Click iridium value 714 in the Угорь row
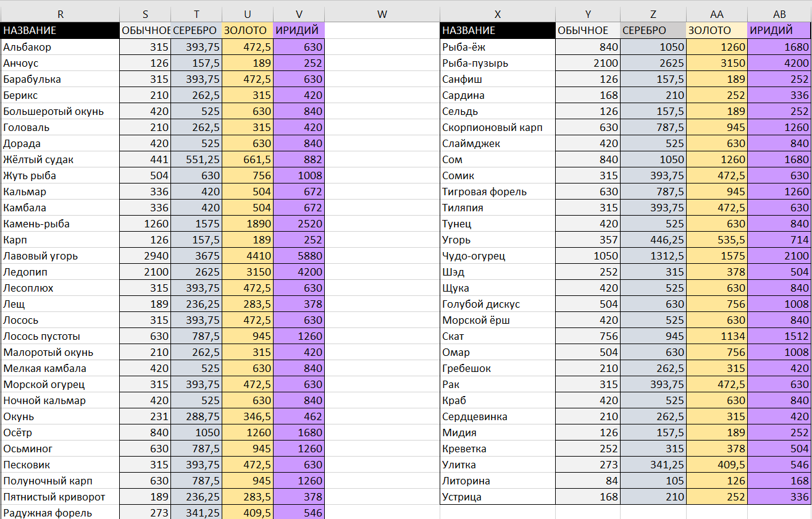Screen dimensions: 812x519 click(x=779, y=240)
